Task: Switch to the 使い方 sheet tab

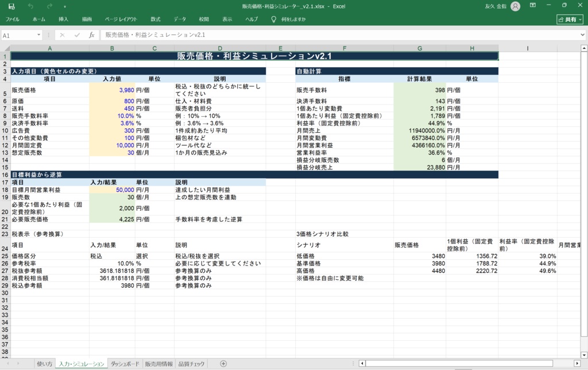Action: click(x=45, y=364)
